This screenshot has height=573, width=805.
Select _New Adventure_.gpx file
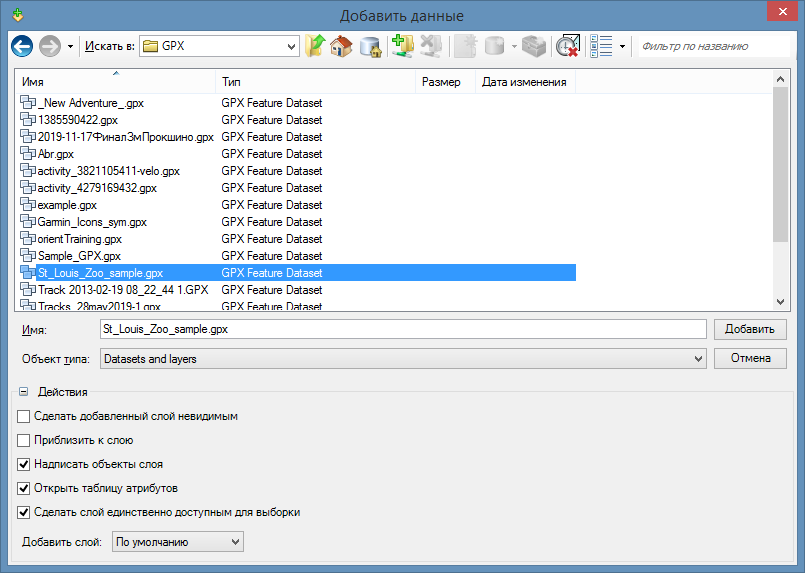pyautogui.click(x=91, y=103)
